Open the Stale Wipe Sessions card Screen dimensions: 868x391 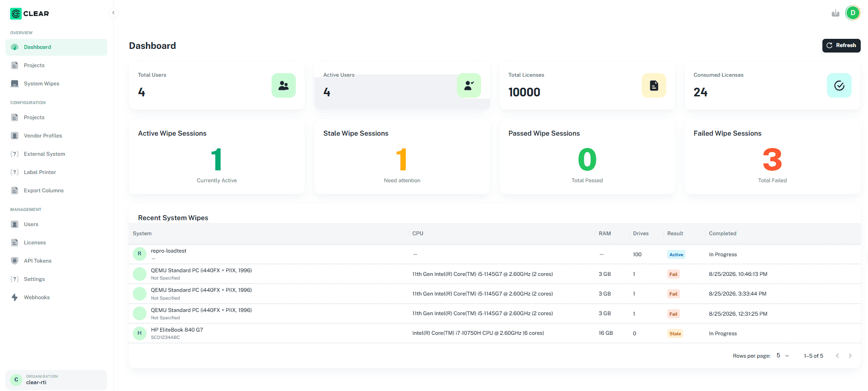(x=402, y=157)
